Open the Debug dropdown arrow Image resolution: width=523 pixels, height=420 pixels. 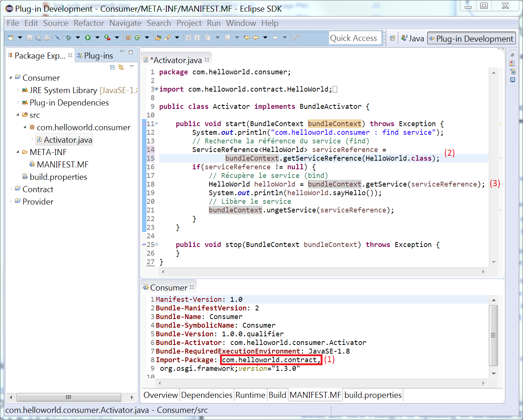tap(78, 38)
